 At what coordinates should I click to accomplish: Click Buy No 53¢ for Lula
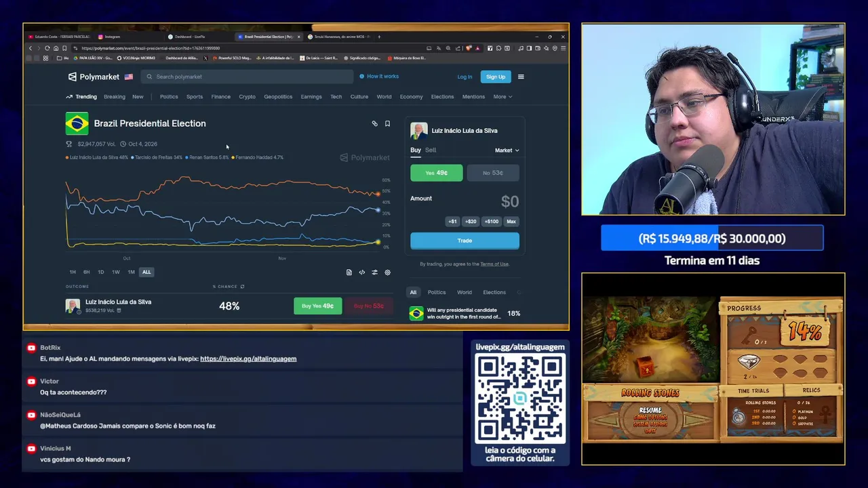point(369,306)
